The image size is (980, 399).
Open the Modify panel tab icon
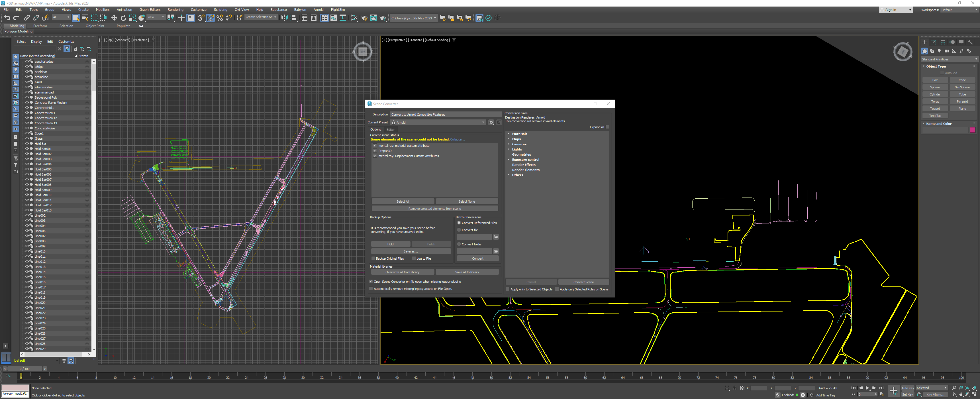[x=934, y=42]
